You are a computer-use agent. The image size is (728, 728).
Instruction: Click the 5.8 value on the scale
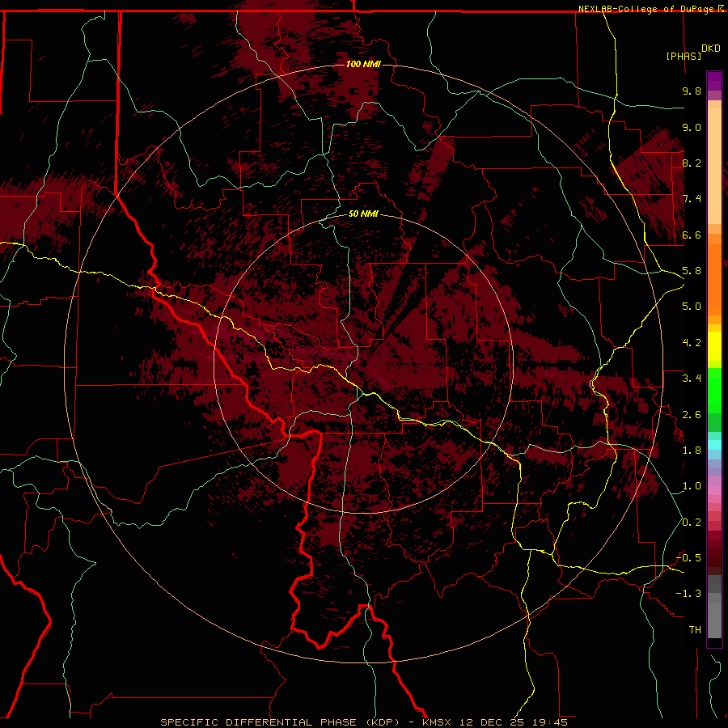tap(692, 271)
